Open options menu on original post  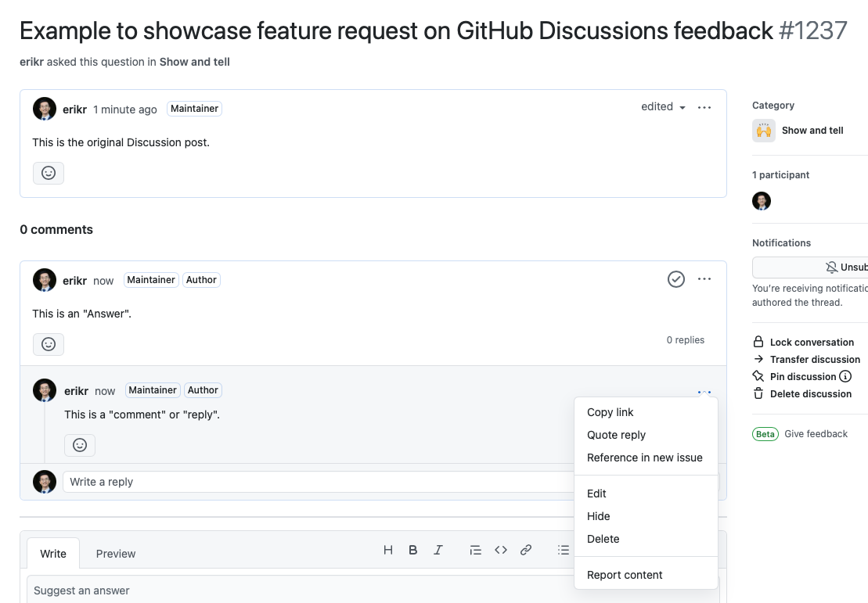click(704, 107)
